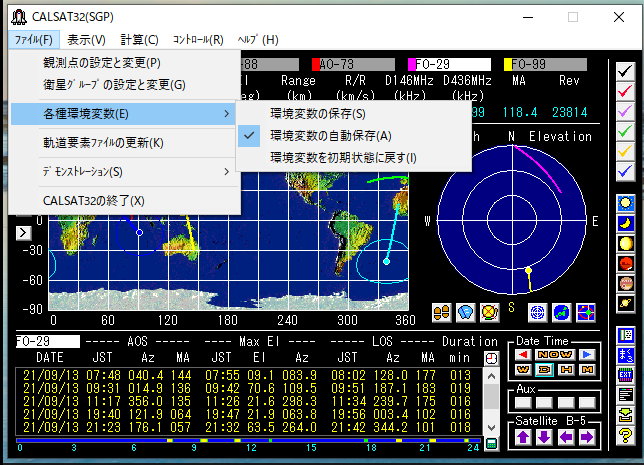This screenshot has height=465, width=644.
Task: Select the D (day) time step button
Action: (x=544, y=370)
